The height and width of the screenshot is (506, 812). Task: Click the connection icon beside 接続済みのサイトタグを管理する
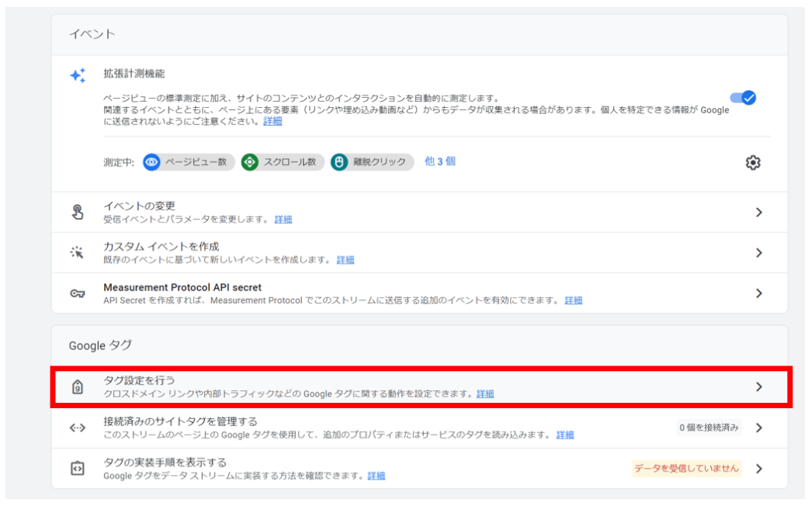(77, 428)
